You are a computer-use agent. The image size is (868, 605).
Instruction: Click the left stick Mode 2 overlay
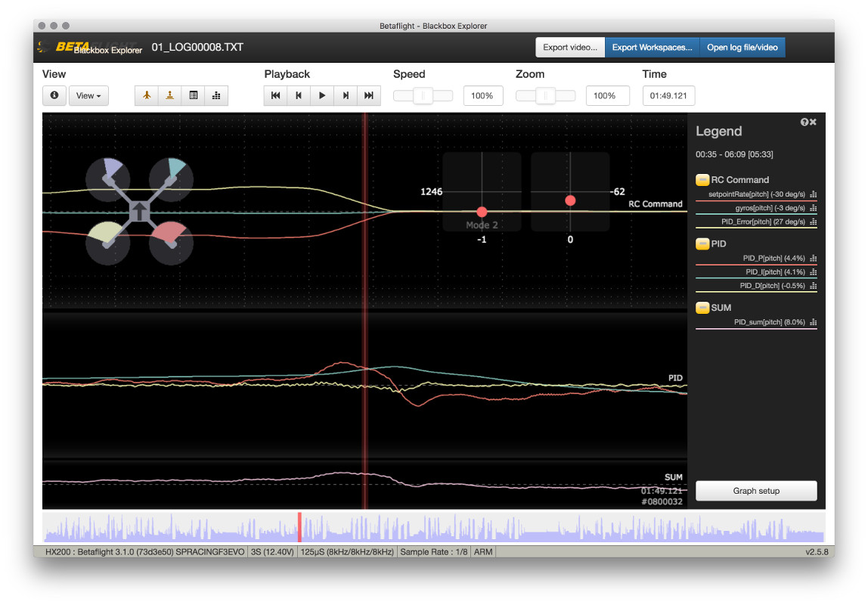[x=482, y=192]
